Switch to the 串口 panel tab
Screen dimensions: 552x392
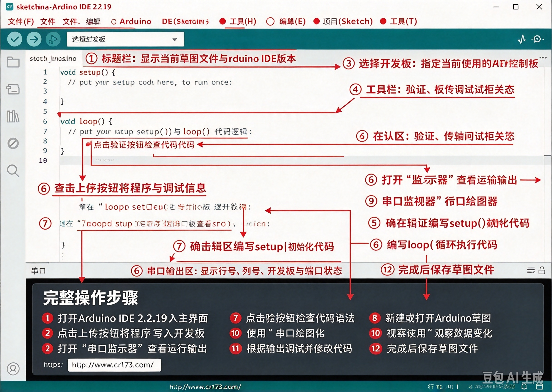tap(38, 271)
